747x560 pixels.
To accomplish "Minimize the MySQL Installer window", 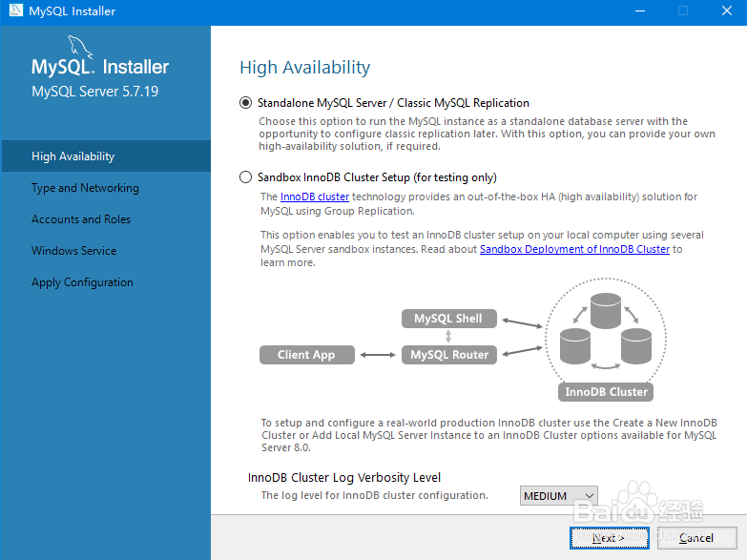I will 640,10.
